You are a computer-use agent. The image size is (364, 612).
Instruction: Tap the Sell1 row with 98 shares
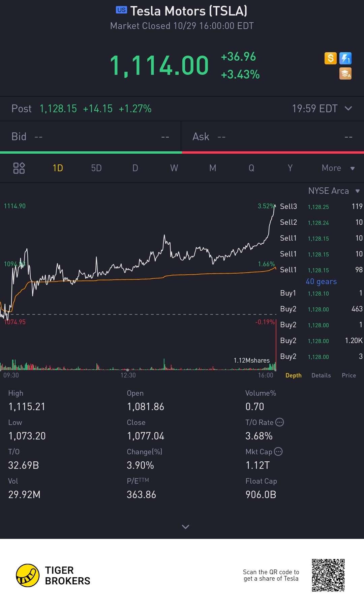(321, 270)
